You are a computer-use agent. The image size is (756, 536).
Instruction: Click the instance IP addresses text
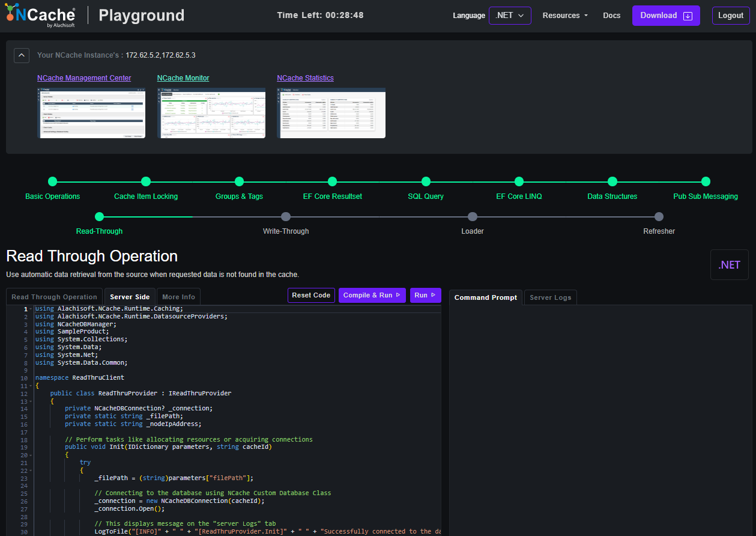(160, 55)
